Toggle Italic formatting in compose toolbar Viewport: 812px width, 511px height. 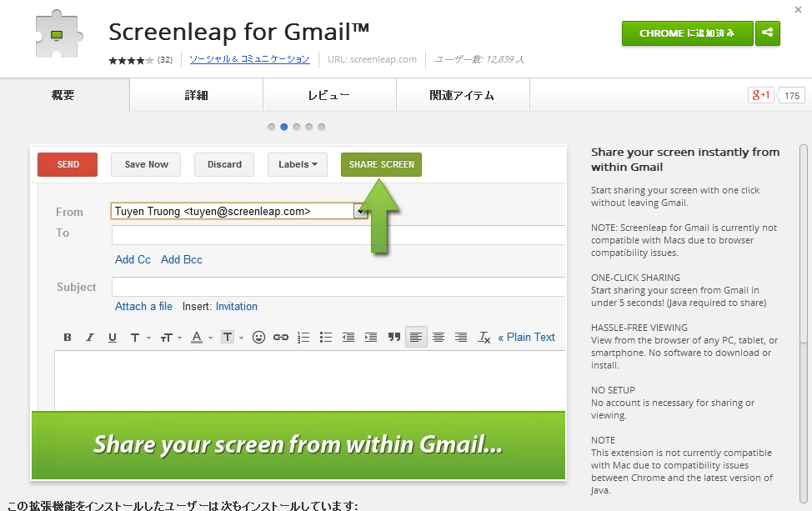pyautogui.click(x=89, y=338)
